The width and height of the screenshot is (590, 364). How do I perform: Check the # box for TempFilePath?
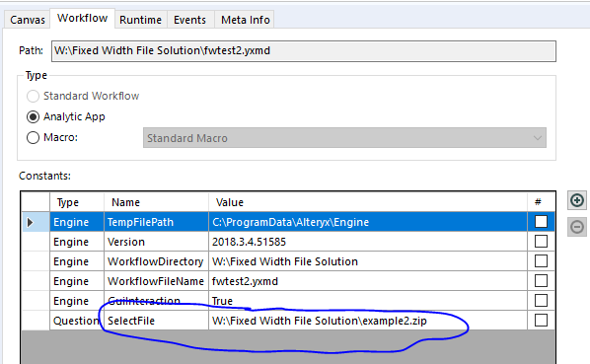541,222
